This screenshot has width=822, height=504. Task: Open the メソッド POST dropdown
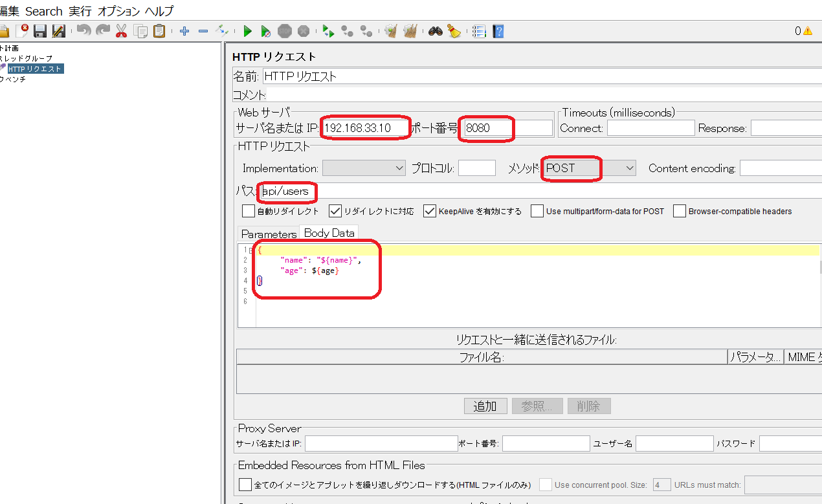(x=589, y=168)
